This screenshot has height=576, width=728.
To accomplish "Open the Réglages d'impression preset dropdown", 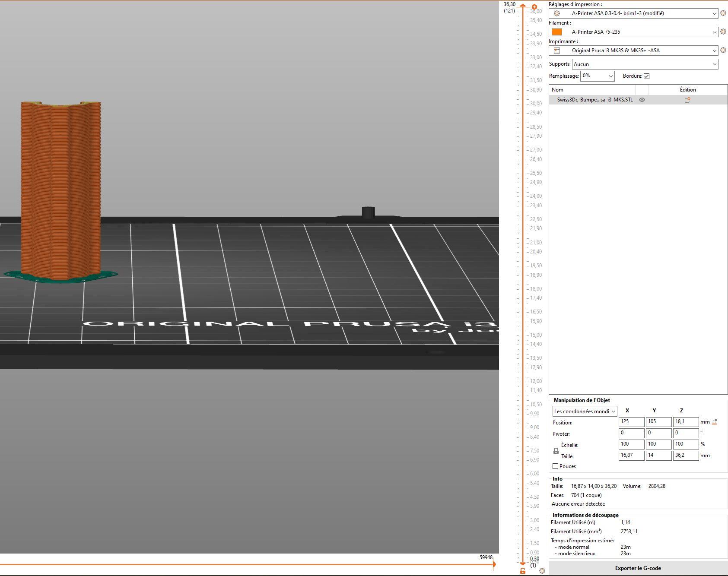I will pos(634,13).
